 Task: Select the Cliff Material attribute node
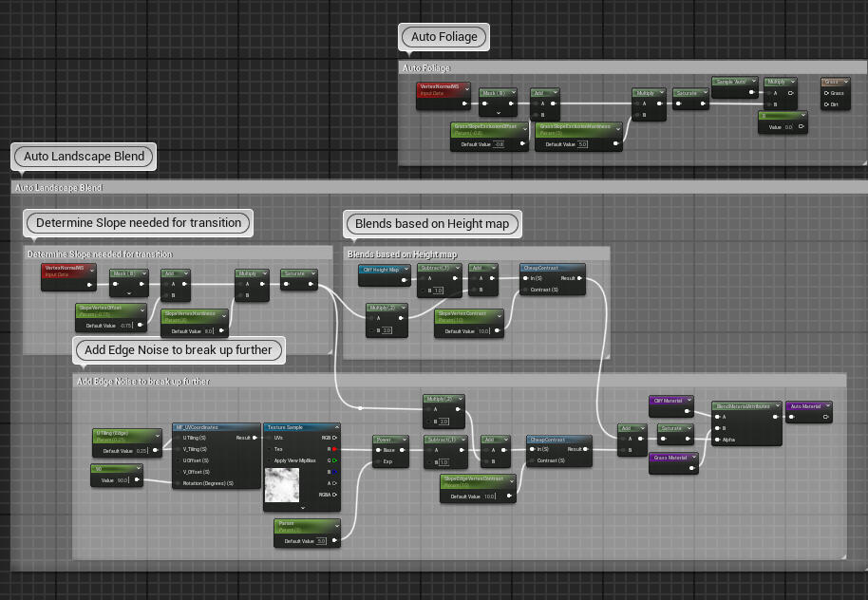(x=670, y=403)
